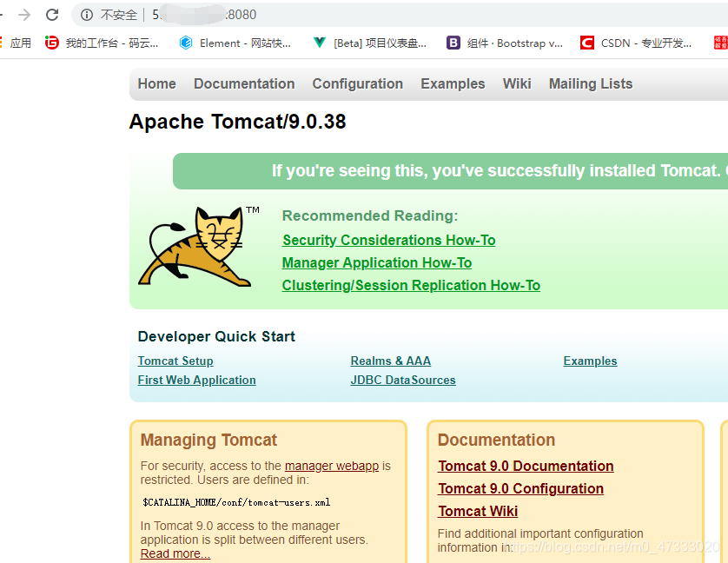Open the CSDN bookmark icon
The height and width of the screenshot is (563, 728).
click(x=587, y=43)
